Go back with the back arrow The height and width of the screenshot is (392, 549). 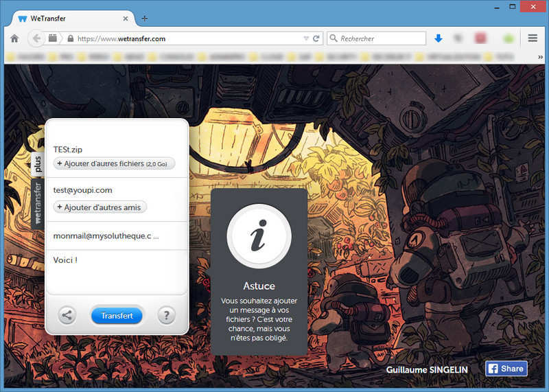click(x=36, y=38)
